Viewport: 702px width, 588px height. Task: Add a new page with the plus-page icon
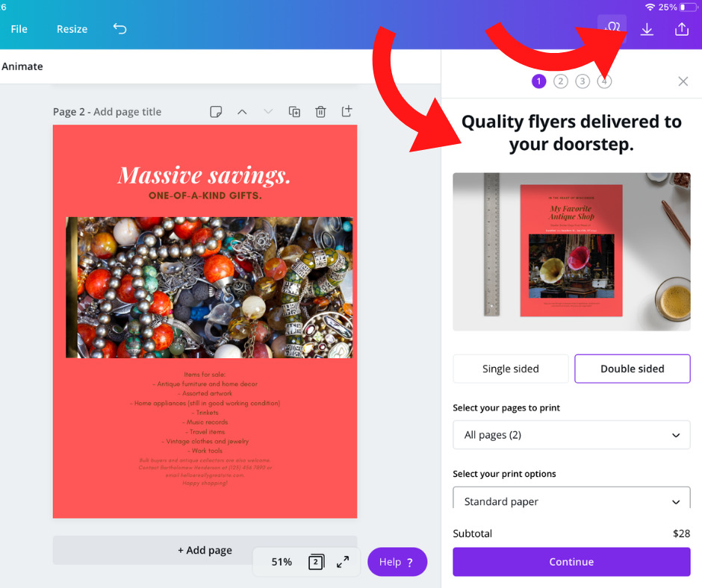point(347,111)
